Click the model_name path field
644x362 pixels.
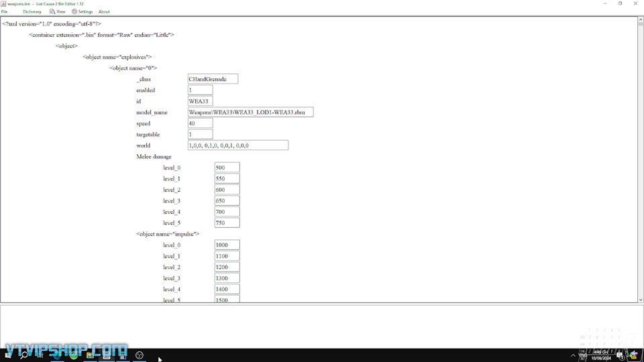pyautogui.click(x=250, y=113)
